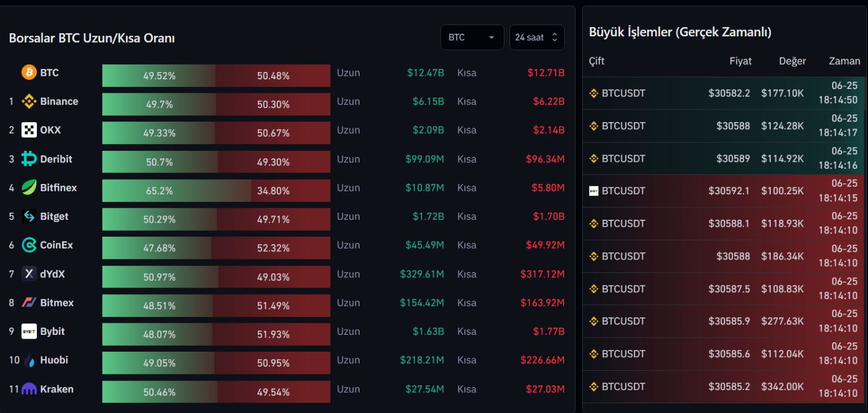Click Binance icon on $108.83K trade row
Image resolution: width=868 pixels, height=413 pixels.
click(593, 288)
